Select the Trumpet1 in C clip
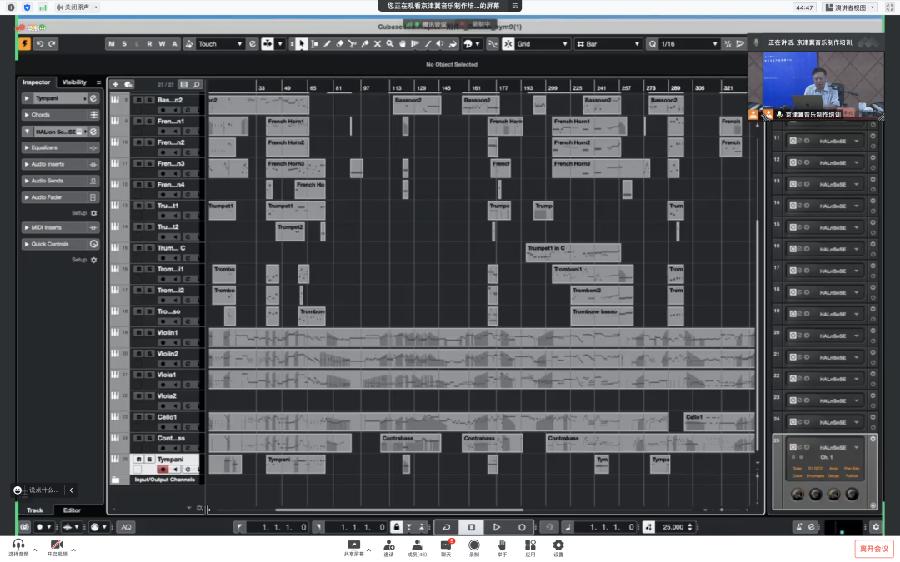The image size is (900, 562). (x=573, y=253)
